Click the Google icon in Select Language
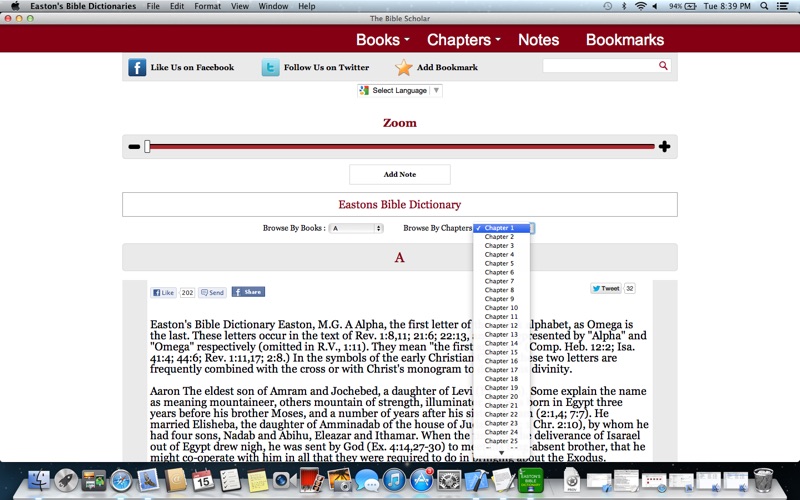The height and width of the screenshot is (500, 800). pyautogui.click(x=364, y=90)
